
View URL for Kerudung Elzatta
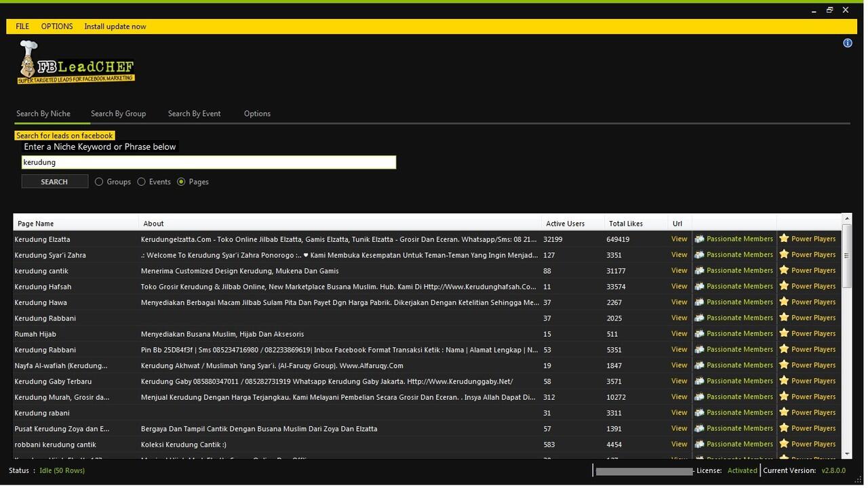click(x=679, y=239)
